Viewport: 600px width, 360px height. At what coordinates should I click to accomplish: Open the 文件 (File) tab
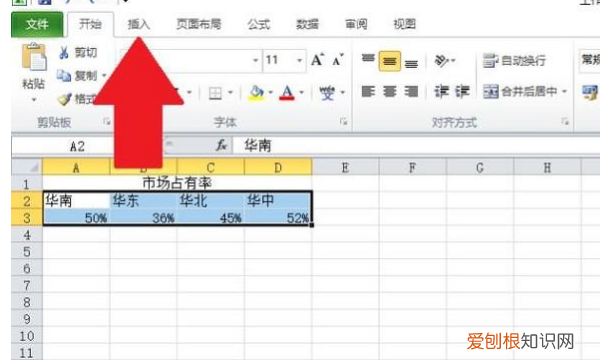coord(37,24)
